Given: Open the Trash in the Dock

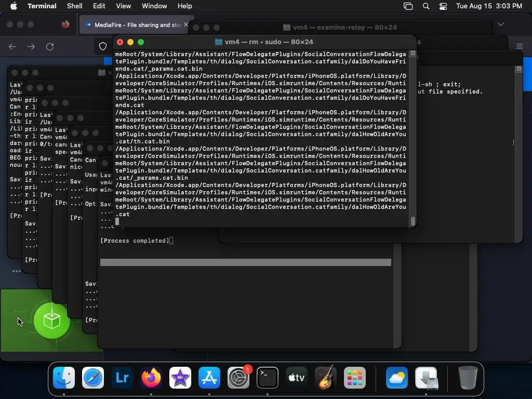Looking at the screenshot, I should coord(468,378).
